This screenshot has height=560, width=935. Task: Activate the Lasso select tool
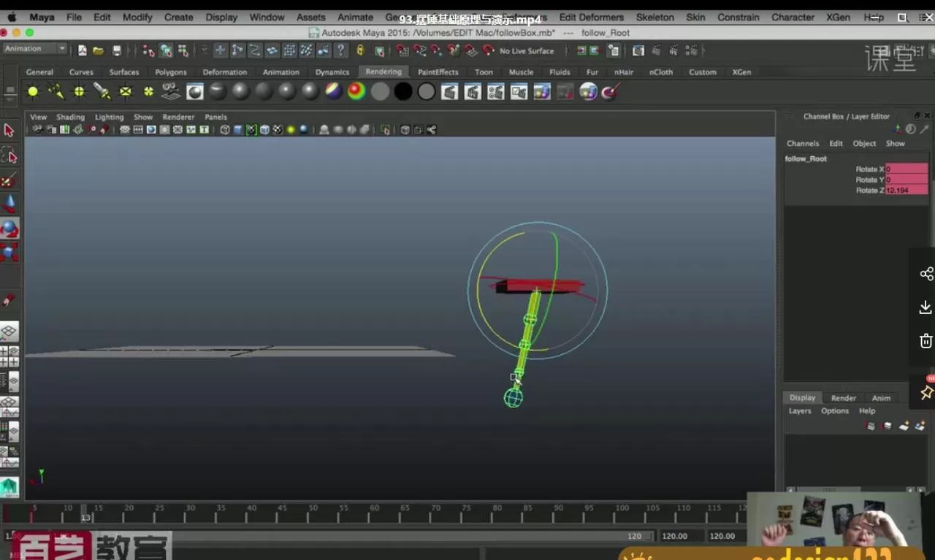click(9, 155)
